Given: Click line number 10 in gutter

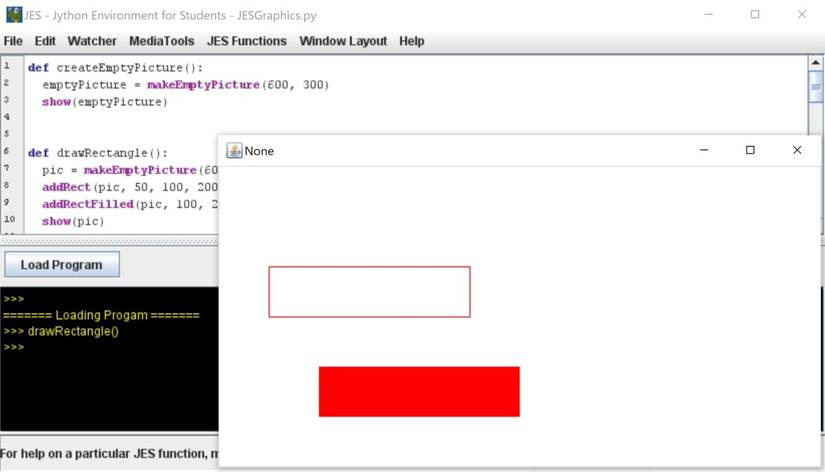Looking at the screenshot, I should (9, 219).
